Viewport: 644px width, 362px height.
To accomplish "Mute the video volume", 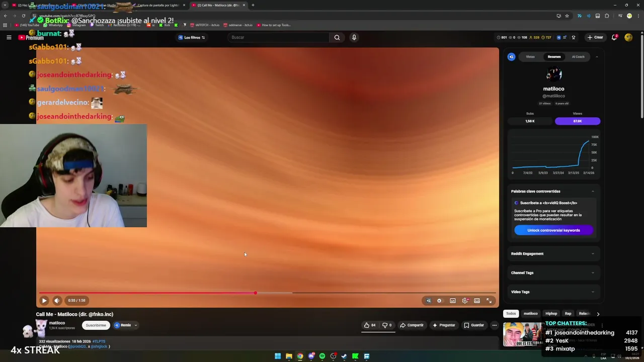I will [x=57, y=301].
